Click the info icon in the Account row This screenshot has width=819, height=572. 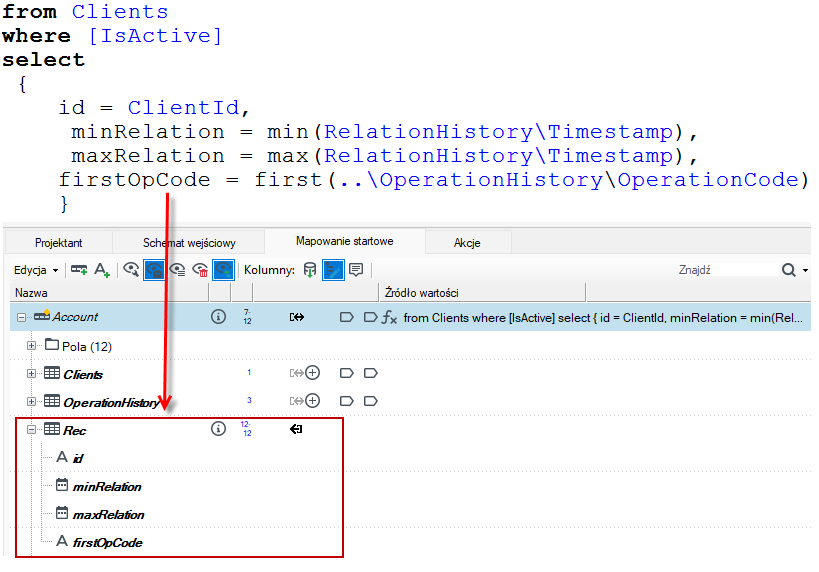point(218,317)
